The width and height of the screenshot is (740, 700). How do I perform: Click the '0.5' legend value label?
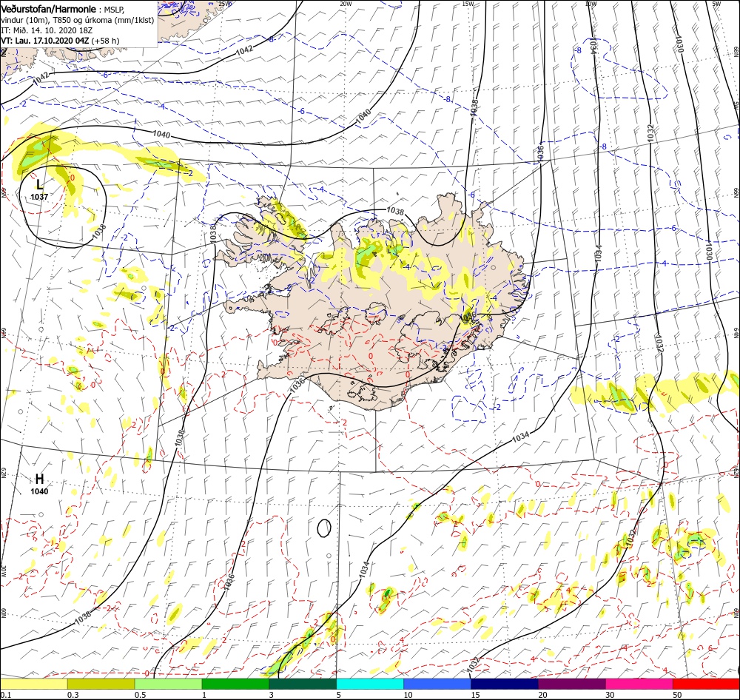pos(140,695)
